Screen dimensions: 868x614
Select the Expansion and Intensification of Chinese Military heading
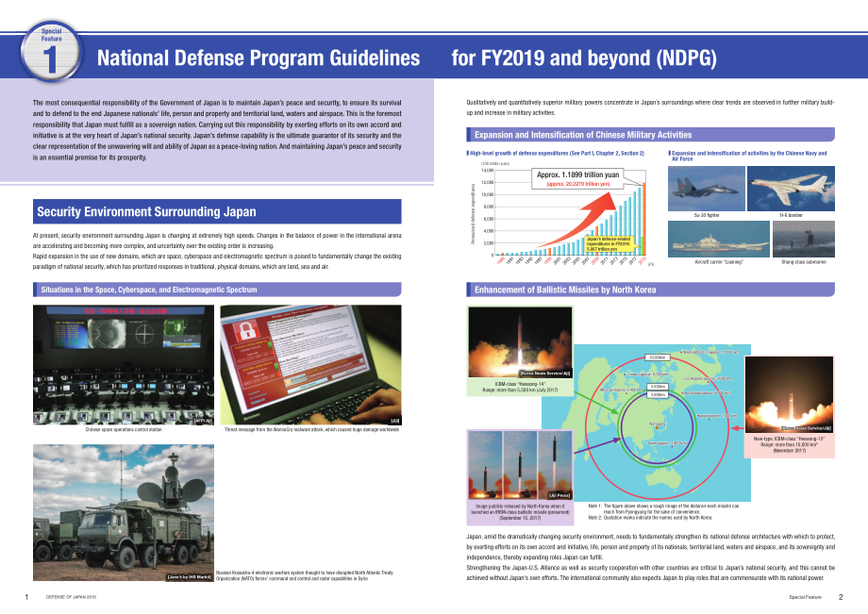tap(650, 135)
